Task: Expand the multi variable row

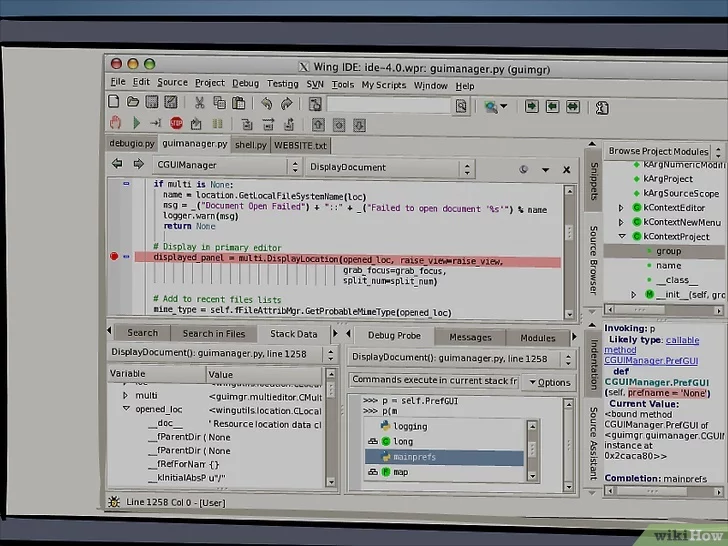Action: (125, 396)
